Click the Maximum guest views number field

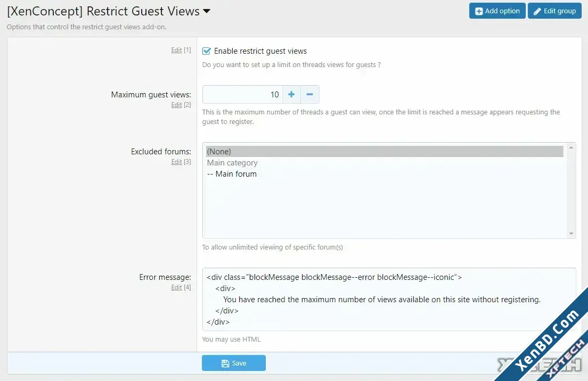242,94
